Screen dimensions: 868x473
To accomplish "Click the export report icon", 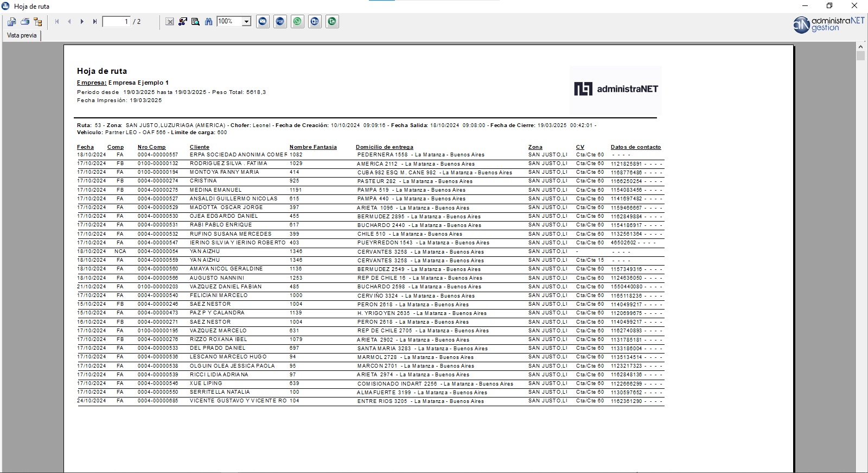I will point(11,22).
